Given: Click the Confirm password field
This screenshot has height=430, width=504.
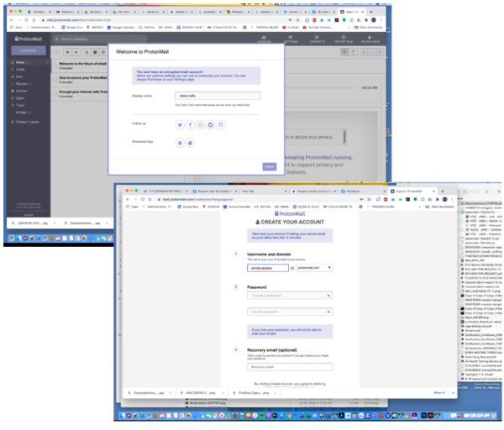Looking at the screenshot, I should tap(290, 312).
